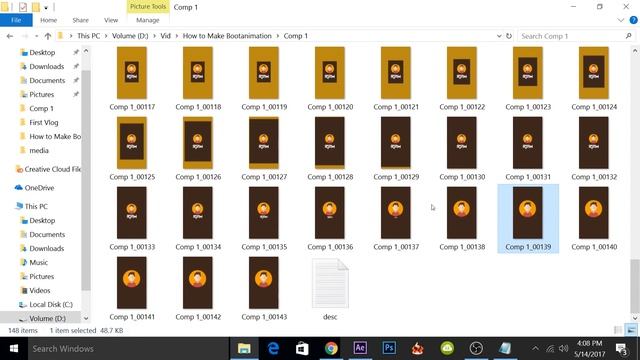Image resolution: width=640 pixels, height=360 pixels.
Task: Click the Search Windows taskbar box
Action: 128,349
